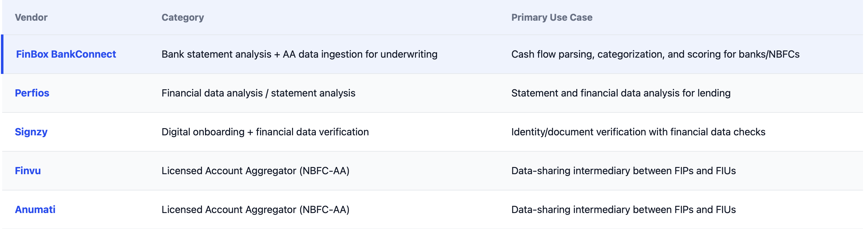Click the Identity/document verification use case text
868x229 pixels.
638,132
